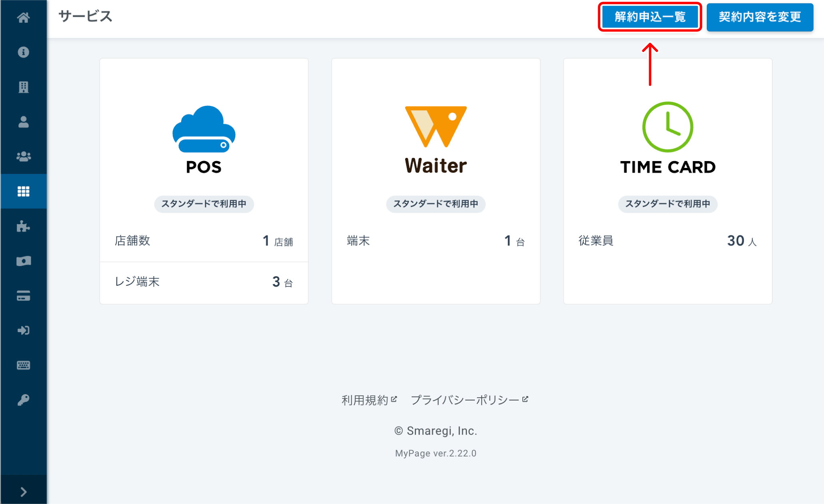Expand sidebar with bottom chevron

23,492
